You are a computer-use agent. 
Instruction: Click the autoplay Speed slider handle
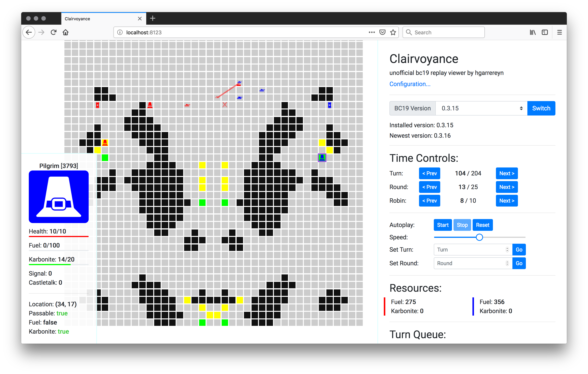tap(479, 237)
